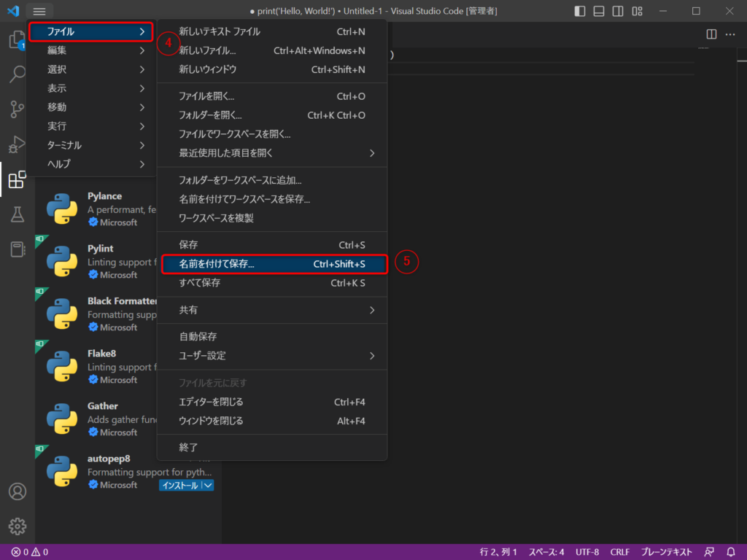Expand the ターミナル menu
Image resolution: width=747 pixels, height=560 pixels.
90,145
